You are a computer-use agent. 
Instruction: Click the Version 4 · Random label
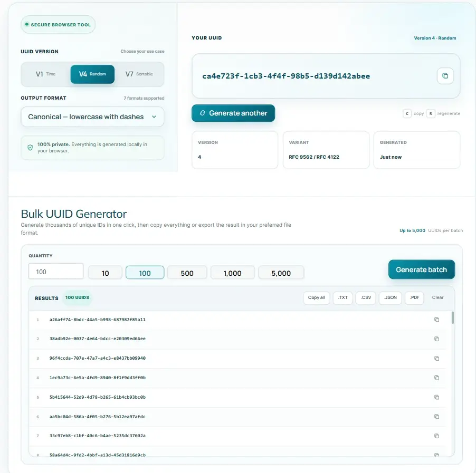435,38
